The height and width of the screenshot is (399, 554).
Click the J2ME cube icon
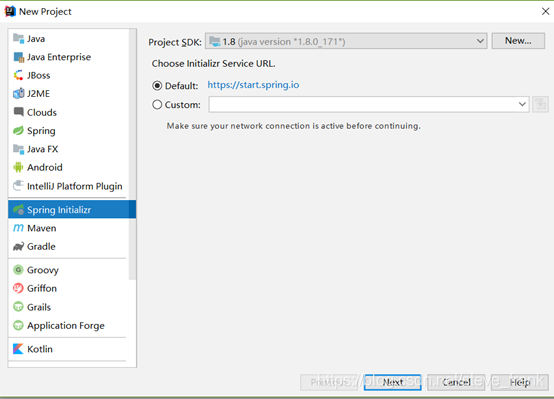[18, 94]
